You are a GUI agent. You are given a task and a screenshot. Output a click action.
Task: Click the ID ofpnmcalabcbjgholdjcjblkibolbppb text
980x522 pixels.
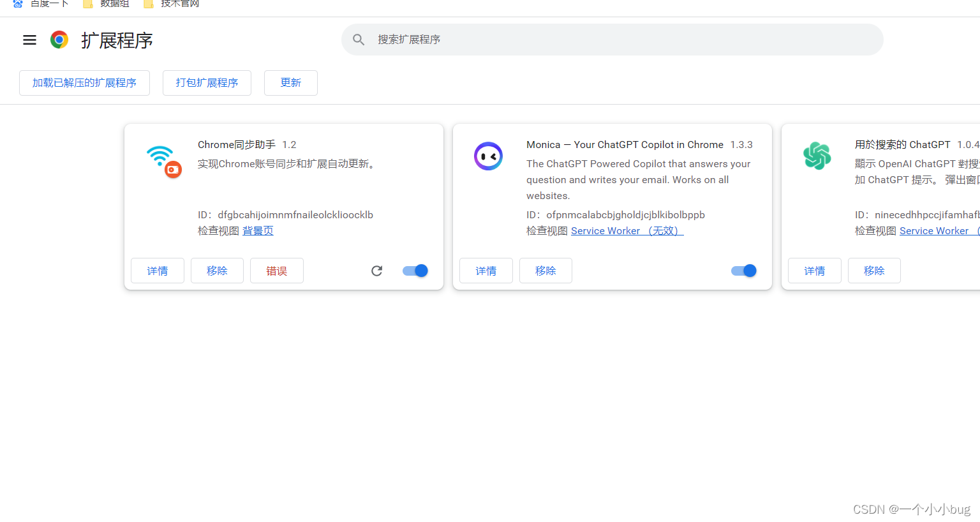tap(616, 215)
